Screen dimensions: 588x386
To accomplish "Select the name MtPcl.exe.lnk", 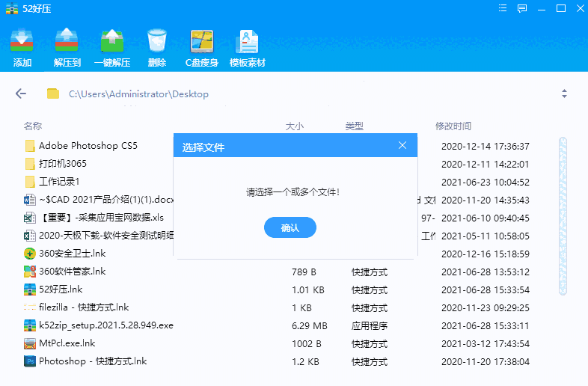I will [67, 343].
